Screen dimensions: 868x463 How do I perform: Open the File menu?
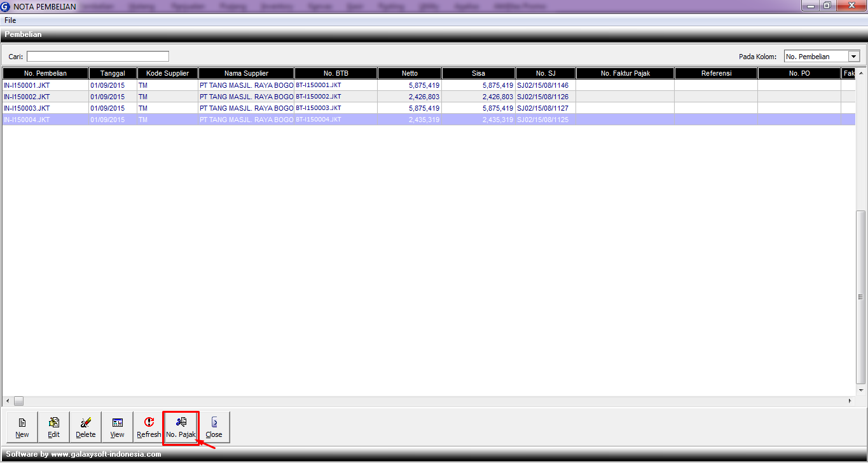point(10,20)
